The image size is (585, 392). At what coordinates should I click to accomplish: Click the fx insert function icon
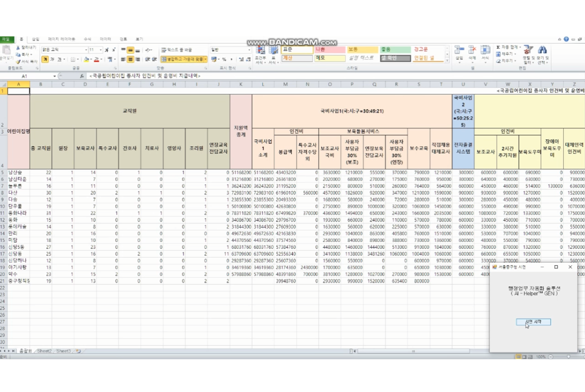(x=82, y=76)
